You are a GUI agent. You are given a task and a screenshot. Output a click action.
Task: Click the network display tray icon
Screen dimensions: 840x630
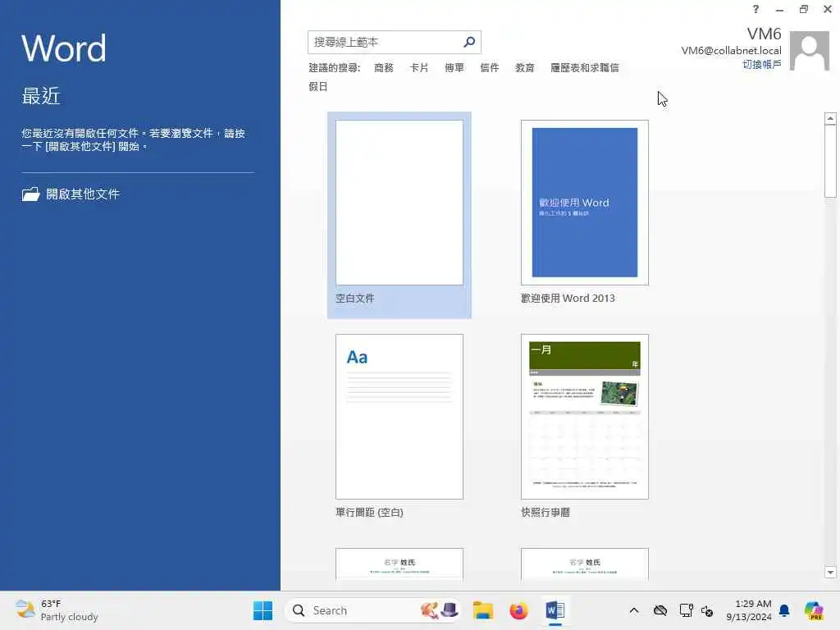(x=686, y=610)
